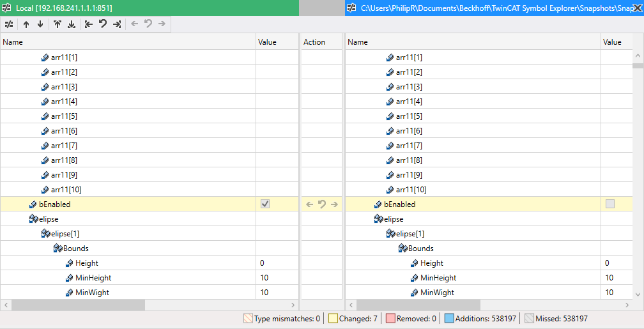The width and height of the screenshot is (644, 329).
Task: Select arr11[9] in right snapshot pane
Action: pyautogui.click(x=409, y=175)
